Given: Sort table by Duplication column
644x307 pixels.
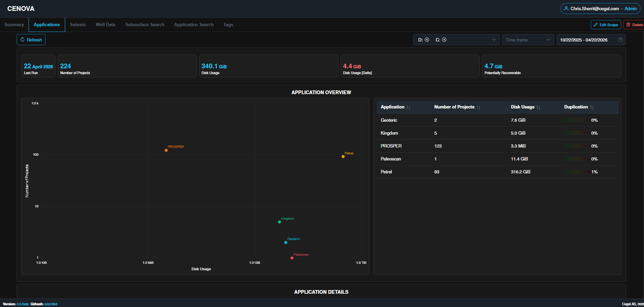Looking at the screenshot, I should 592,107.
